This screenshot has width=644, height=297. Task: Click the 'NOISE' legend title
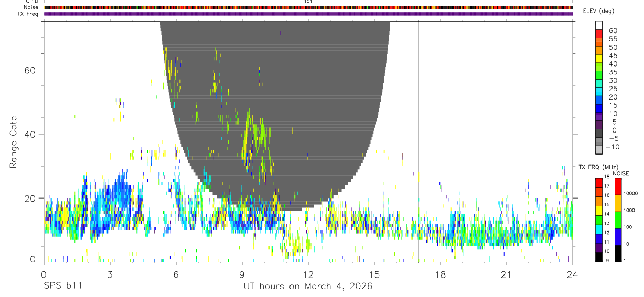click(620, 173)
